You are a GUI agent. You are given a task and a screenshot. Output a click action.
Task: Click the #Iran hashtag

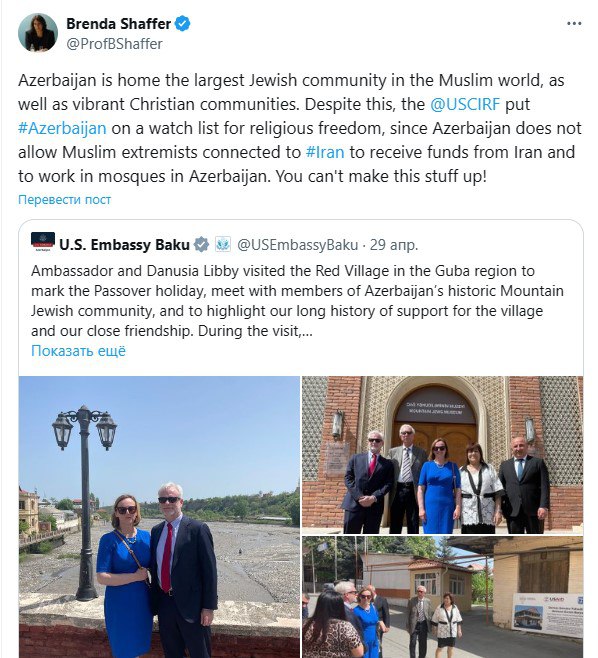(x=325, y=152)
